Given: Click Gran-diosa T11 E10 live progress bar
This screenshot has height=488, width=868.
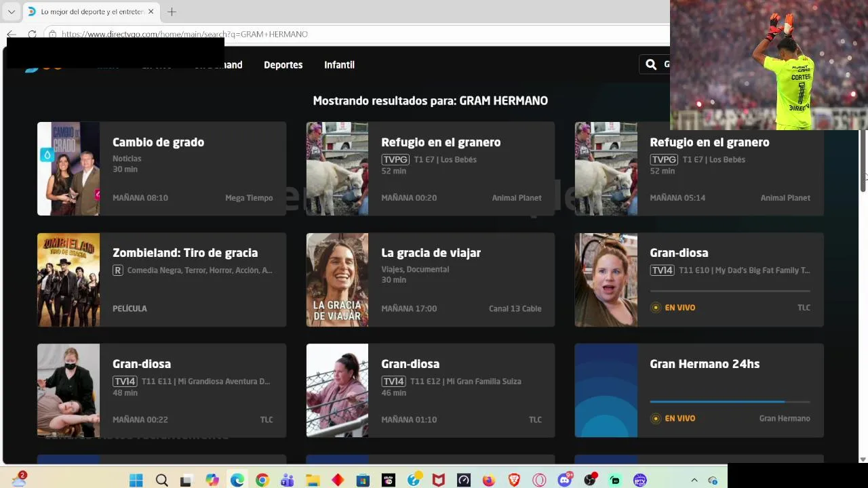Looking at the screenshot, I should tap(730, 291).
